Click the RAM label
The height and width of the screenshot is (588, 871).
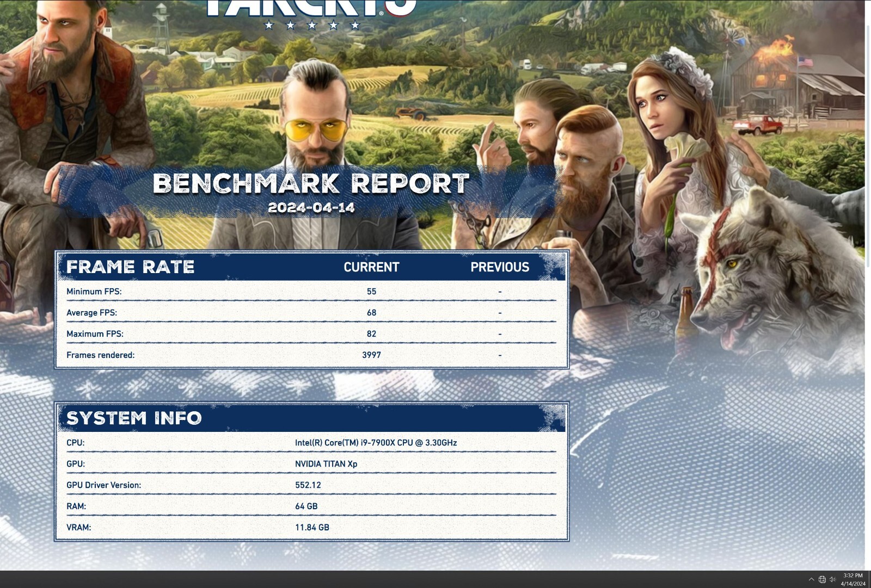76,506
